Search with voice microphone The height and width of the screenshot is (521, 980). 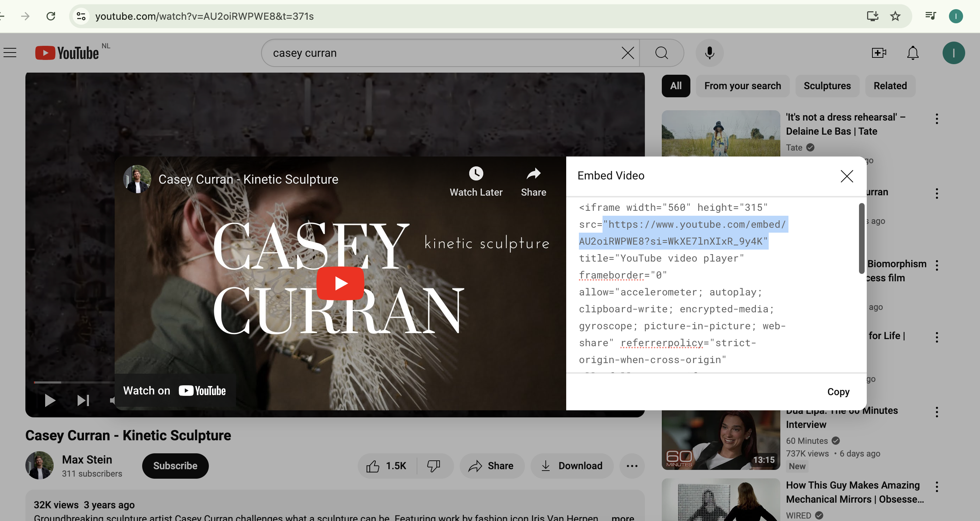[709, 53]
